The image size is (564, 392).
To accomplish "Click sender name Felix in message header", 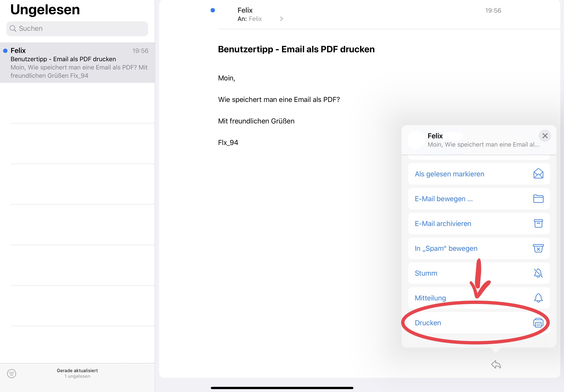I will click(x=245, y=10).
